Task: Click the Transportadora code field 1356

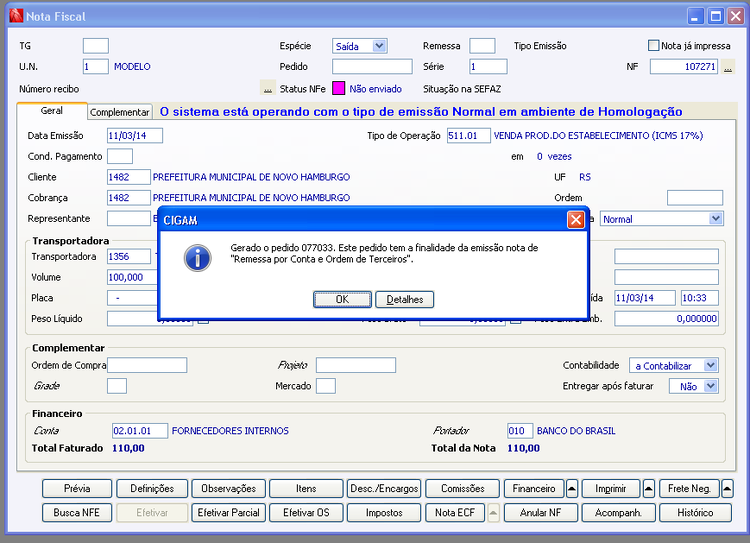Action: (129, 256)
